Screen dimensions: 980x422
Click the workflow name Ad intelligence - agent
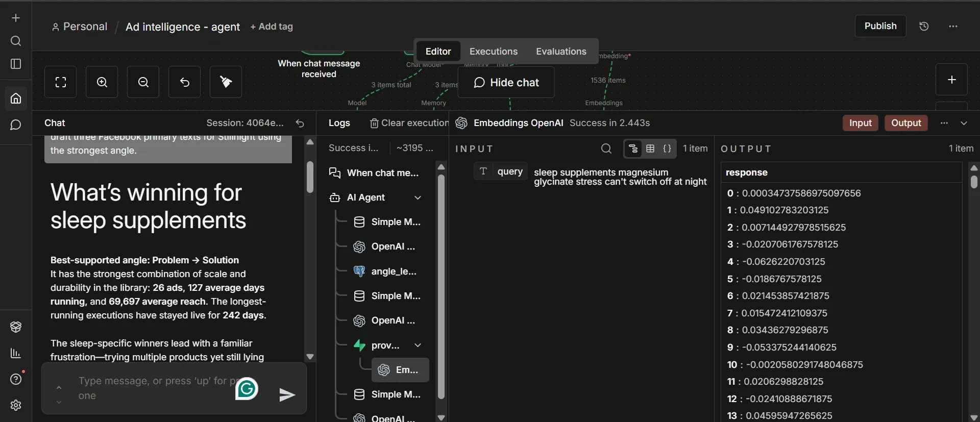(183, 27)
